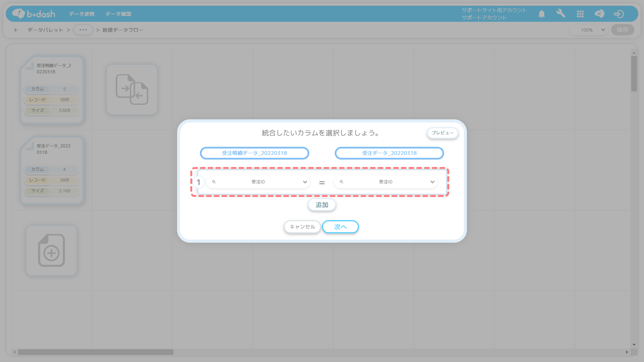Click the 追加 button
This screenshot has height=362, width=644.
[x=322, y=205]
